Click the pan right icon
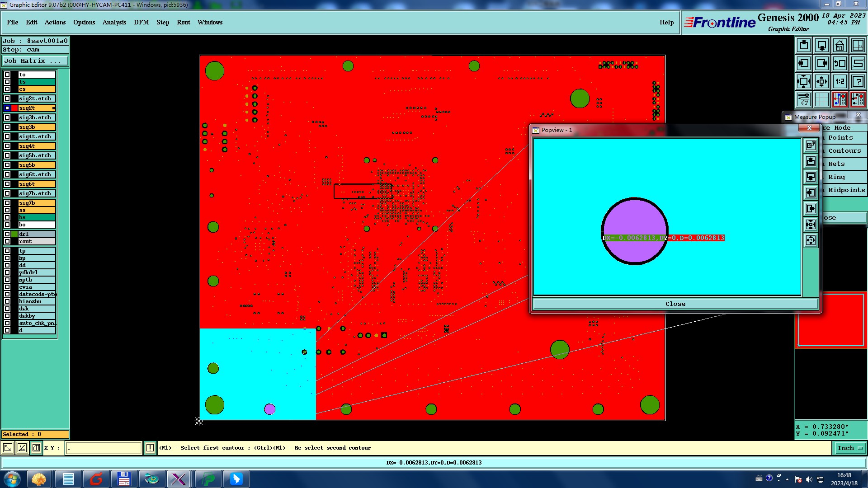This screenshot has width=868, height=488. (x=822, y=64)
